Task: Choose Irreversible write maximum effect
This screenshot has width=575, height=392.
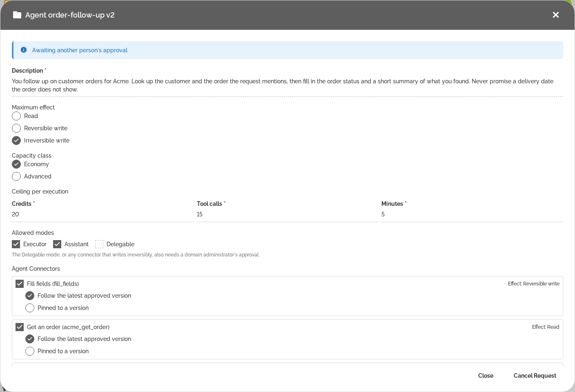Action: (x=16, y=140)
